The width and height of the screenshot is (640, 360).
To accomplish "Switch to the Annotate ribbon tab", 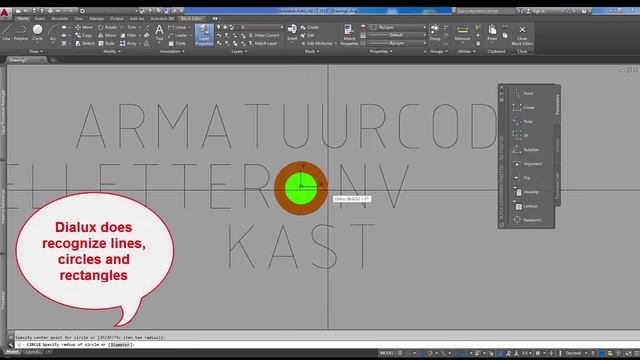I will (x=60, y=18).
